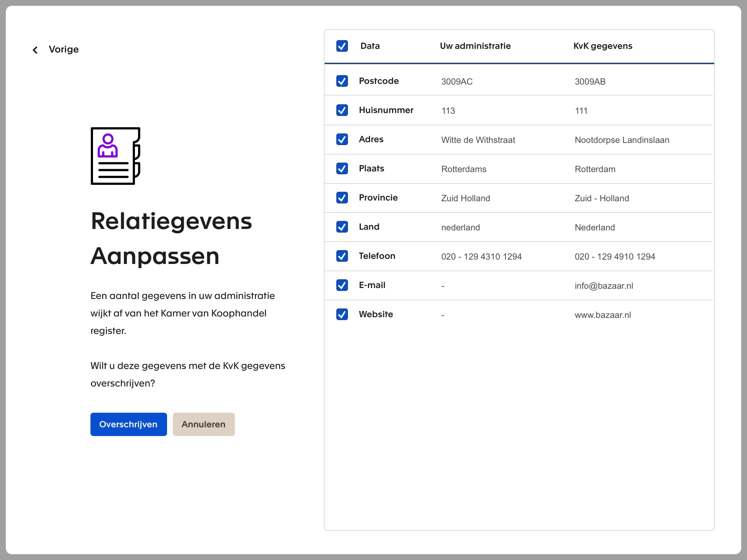Disable the Provincie checkbox
Screen dimensions: 747x560
point(342,198)
